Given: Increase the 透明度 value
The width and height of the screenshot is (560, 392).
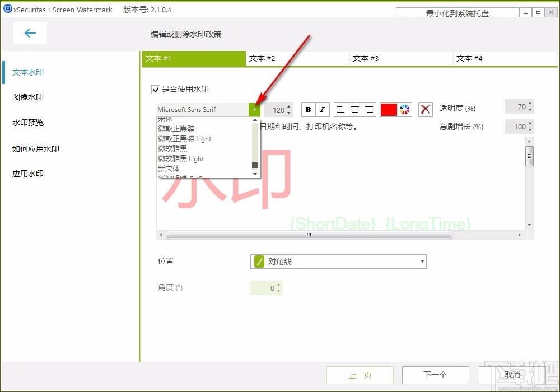Looking at the screenshot, I should [530, 103].
